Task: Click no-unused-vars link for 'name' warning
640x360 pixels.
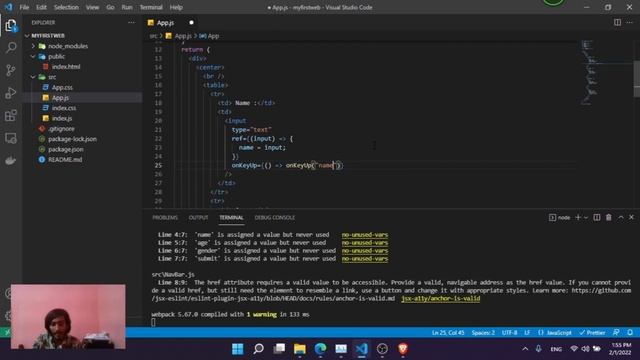Action: click(x=364, y=235)
